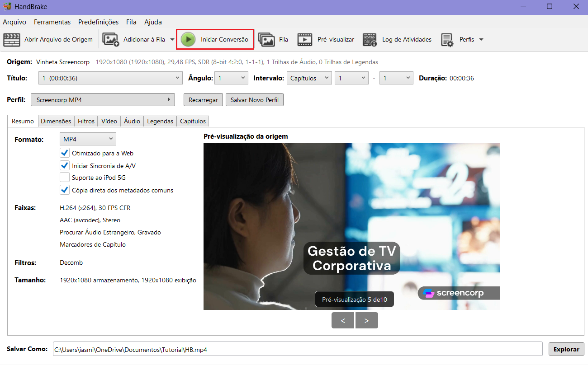This screenshot has height=365, width=588.
Task: Switch to the Filtros tab
Action: click(x=86, y=121)
